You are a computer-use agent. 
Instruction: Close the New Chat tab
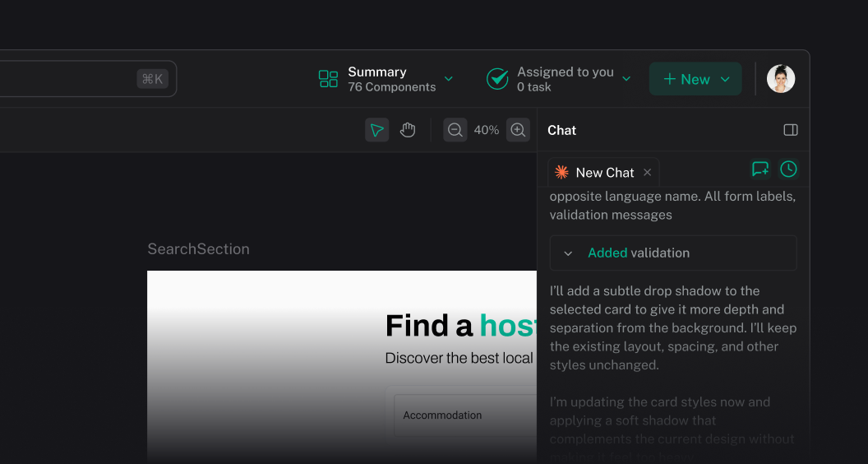(x=647, y=173)
